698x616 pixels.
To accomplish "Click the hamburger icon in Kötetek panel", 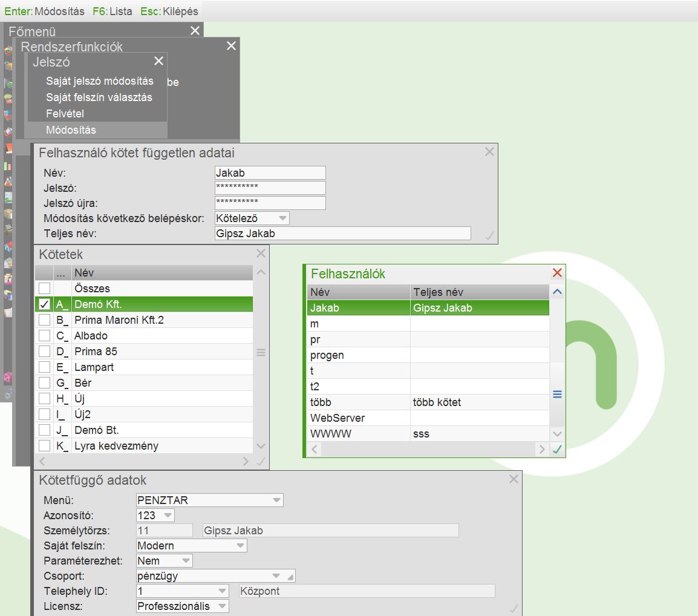I will click(x=261, y=352).
